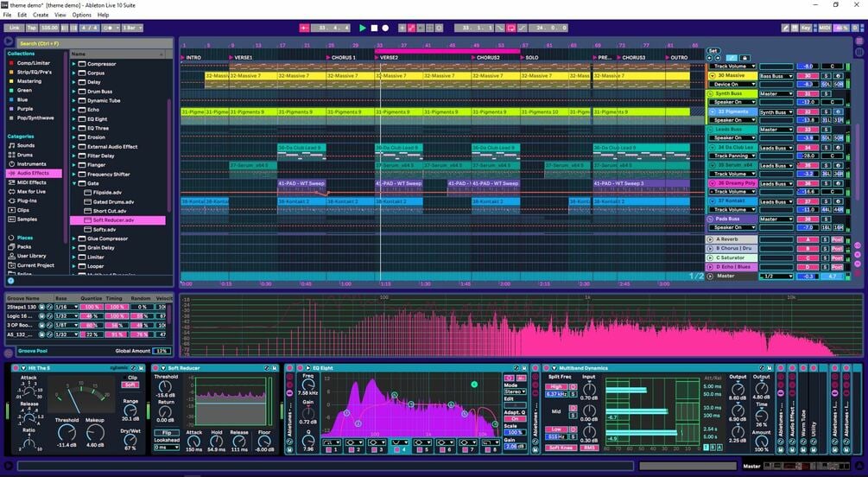This screenshot has height=477, width=868.
Task: Open the Sounds category
Action: (25, 146)
